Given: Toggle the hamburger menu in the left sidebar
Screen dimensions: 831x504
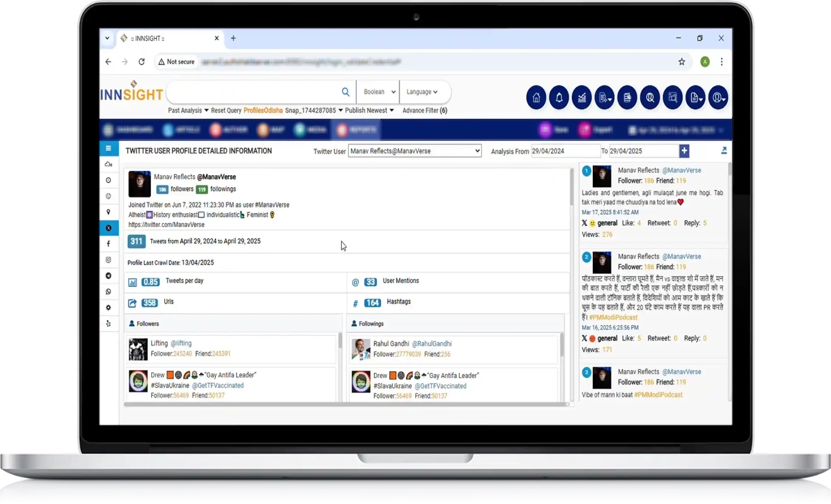Looking at the screenshot, I should [108, 149].
